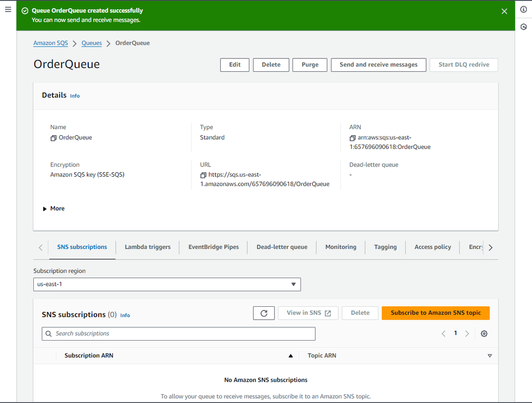Open the notifications panel icon top right
The image size is (532, 403).
tap(524, 9)
